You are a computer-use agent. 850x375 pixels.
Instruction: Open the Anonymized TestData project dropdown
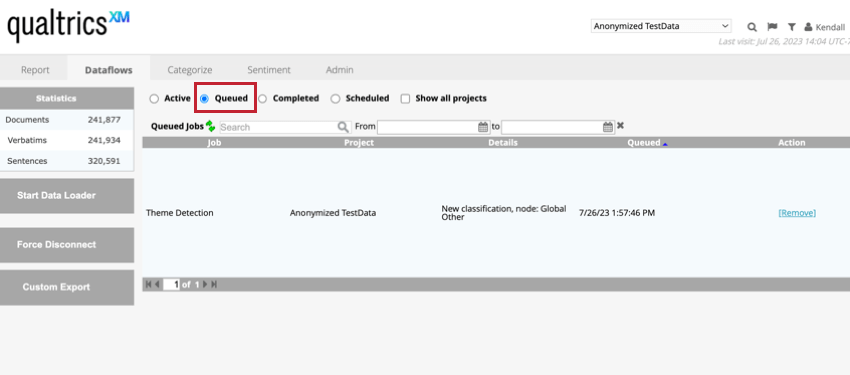(661, 26)
